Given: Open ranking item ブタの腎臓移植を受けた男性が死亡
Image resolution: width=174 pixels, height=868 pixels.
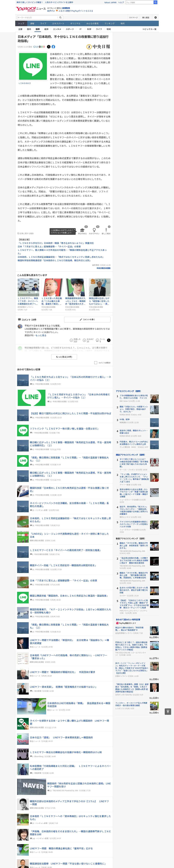Looking at the screenshot, I should point(134,397).
